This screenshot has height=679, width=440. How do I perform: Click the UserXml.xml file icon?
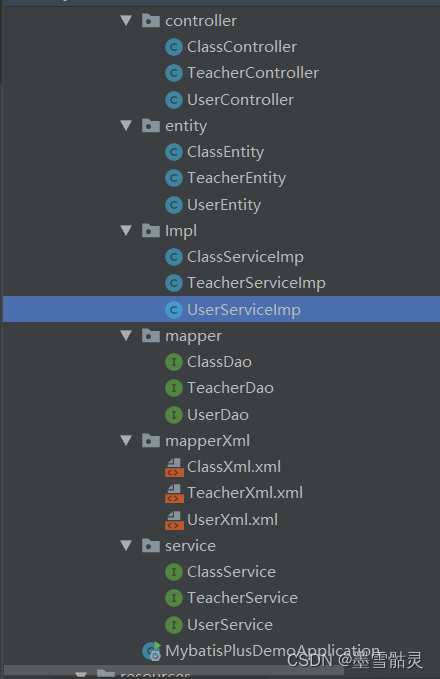pos(174,520)
